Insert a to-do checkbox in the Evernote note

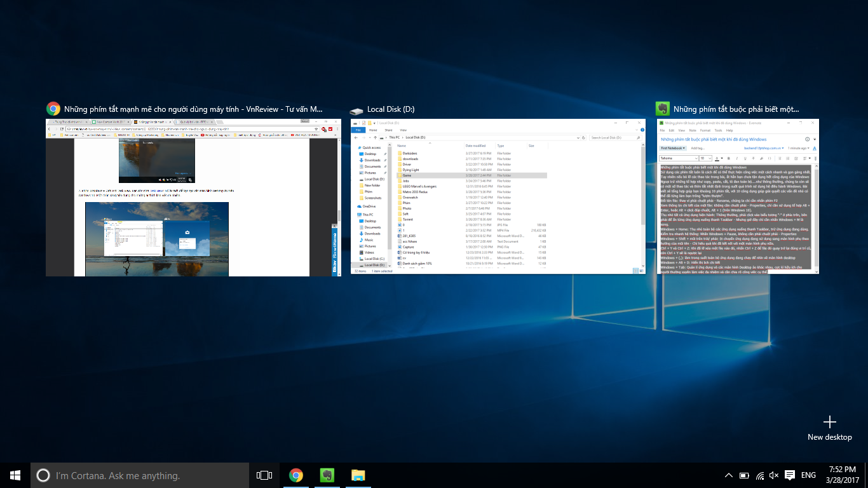coord(796,158)
